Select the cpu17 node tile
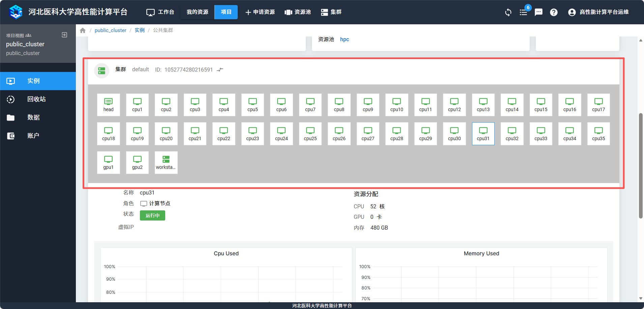 pos(598,105)
